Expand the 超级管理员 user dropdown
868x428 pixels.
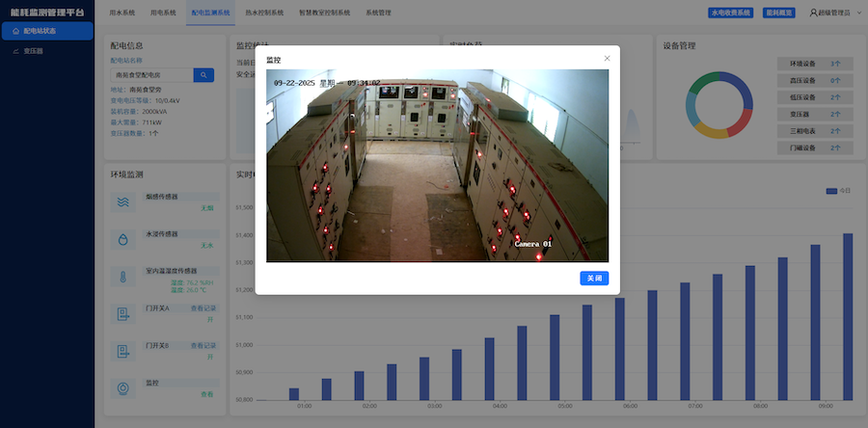pyautogui.click(x=835, y=13)
